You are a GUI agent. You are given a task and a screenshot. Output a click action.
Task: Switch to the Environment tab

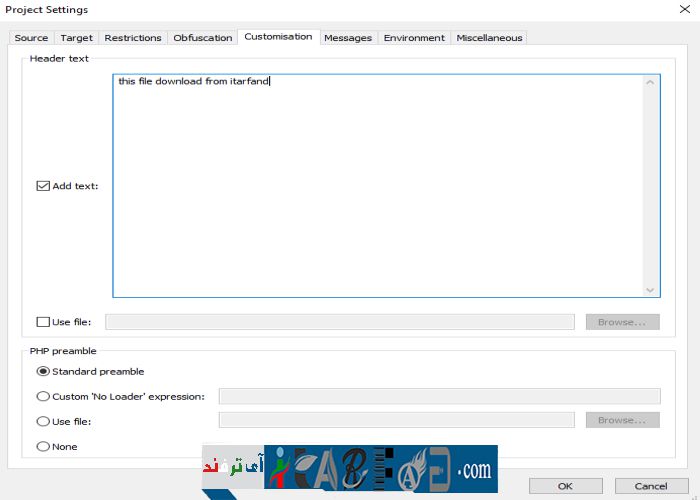coord(414,38)
